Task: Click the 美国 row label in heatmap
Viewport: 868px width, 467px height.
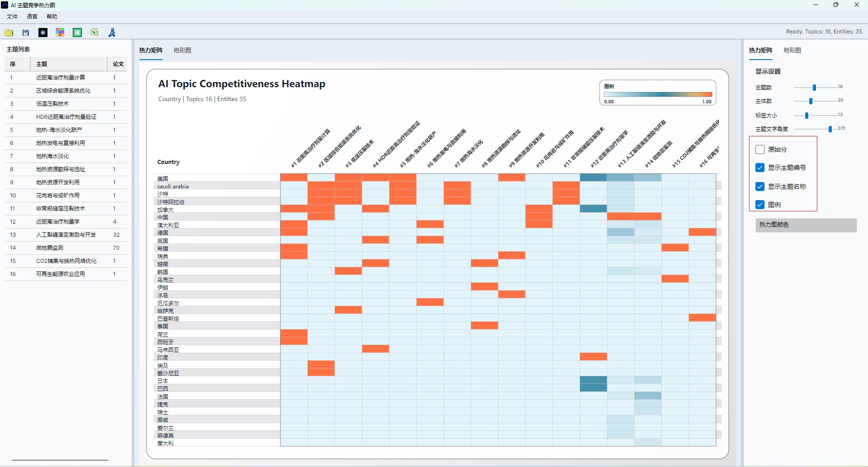Action: pyautogui.click(x=163, y=179)
